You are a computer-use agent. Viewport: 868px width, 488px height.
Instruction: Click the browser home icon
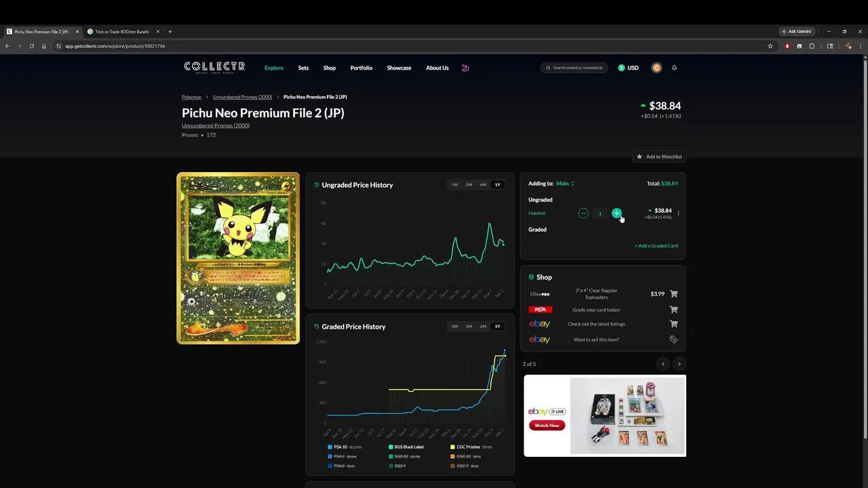click(44, 46)
